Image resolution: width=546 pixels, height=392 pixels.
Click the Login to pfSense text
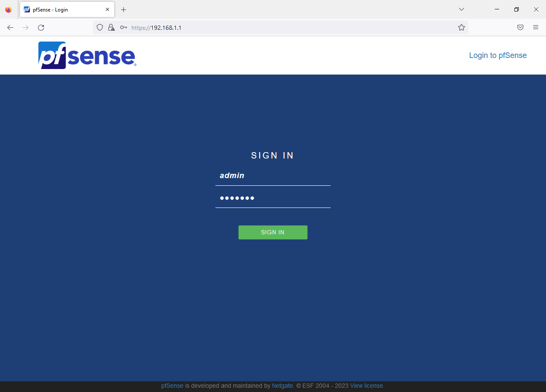(x=498, y=55)
